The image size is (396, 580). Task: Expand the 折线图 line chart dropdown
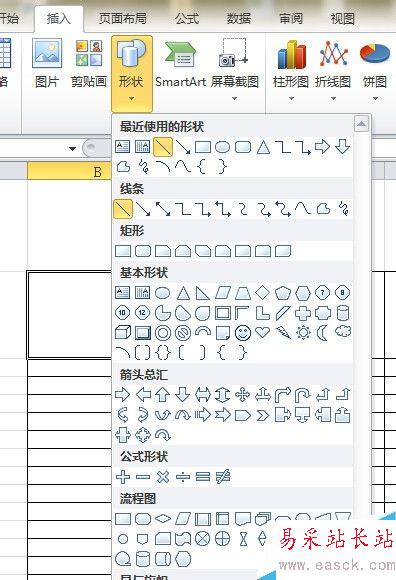point(333,70)
